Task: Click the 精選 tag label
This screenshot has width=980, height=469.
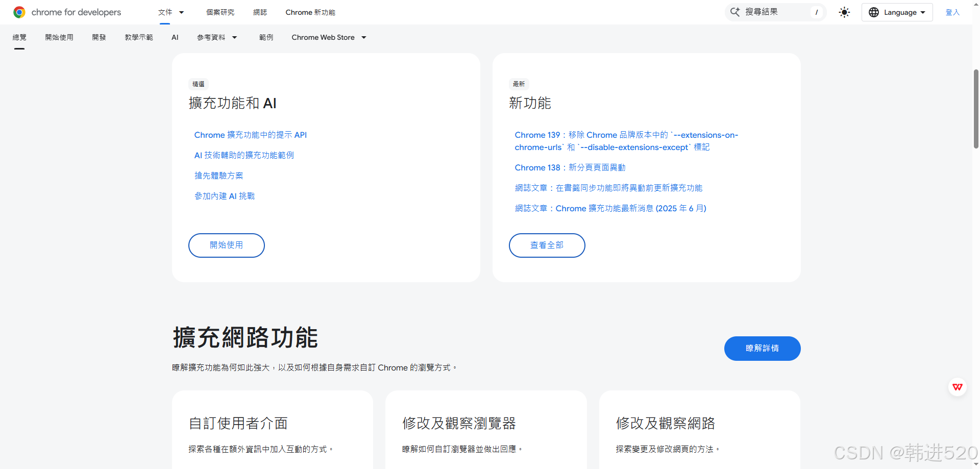Action: point(199,84)
